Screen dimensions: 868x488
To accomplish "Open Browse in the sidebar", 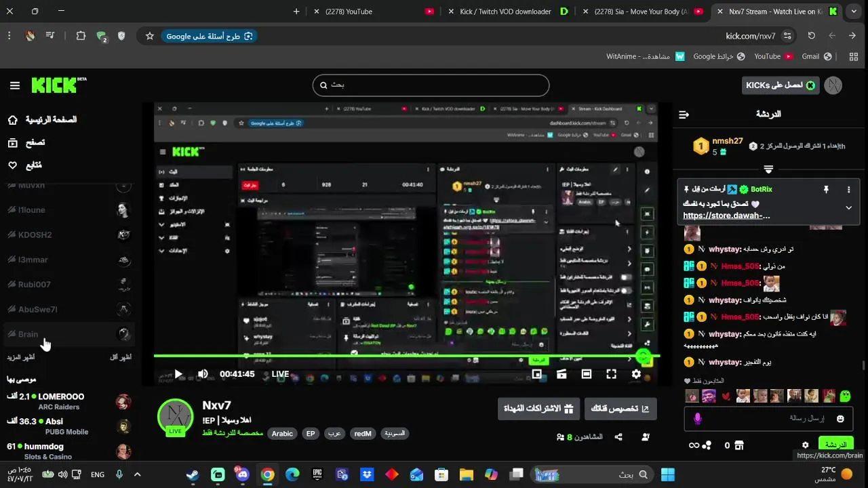I will (x=26, y=142).
